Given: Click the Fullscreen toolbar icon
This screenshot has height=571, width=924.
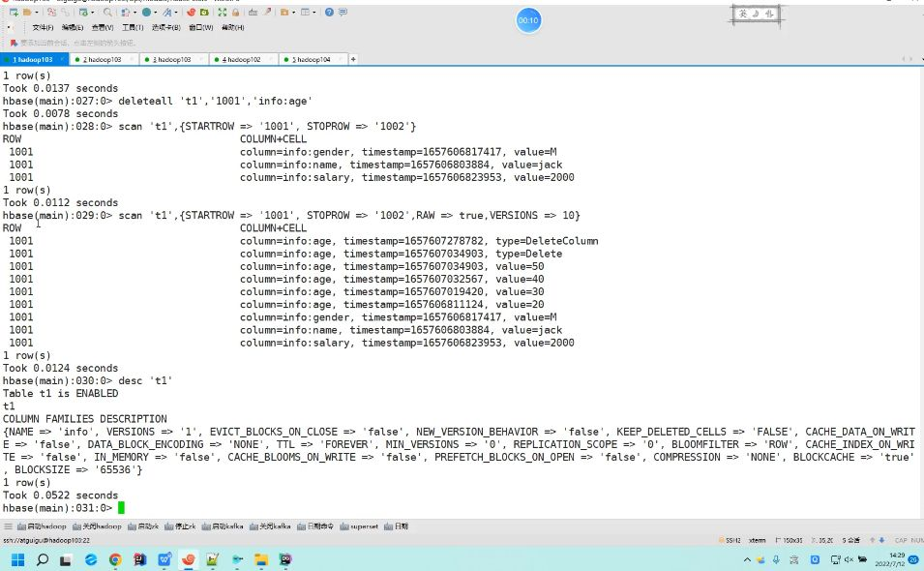Looking at the screenshot, I should [x=222, y=13].
